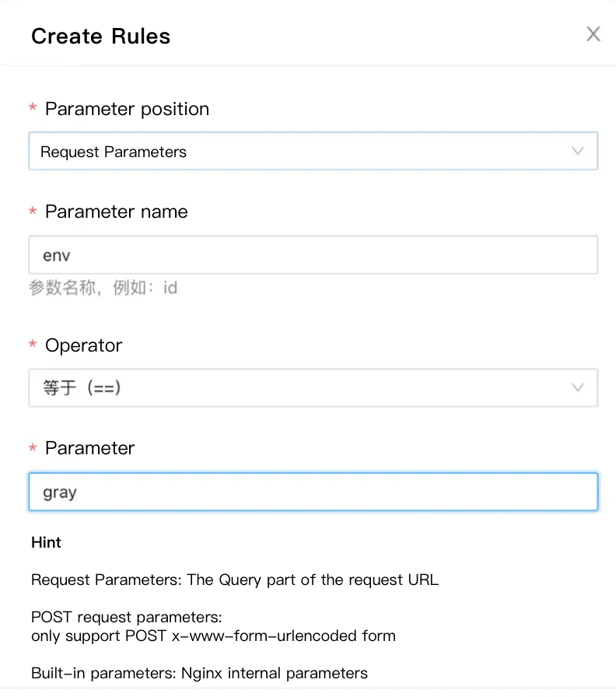Click the Create Rules dialog title
Image resolution: width=616 pixels, height=697 pixels.
(100, 36)
